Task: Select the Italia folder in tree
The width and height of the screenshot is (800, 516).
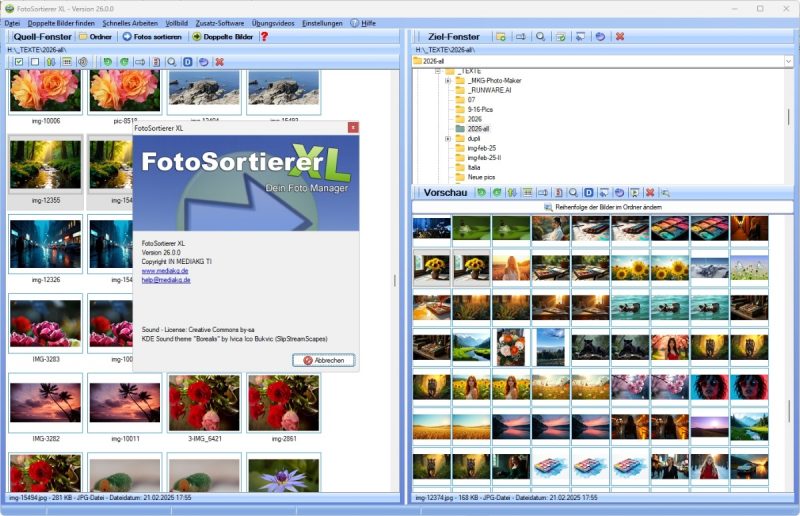Action: 474,167
